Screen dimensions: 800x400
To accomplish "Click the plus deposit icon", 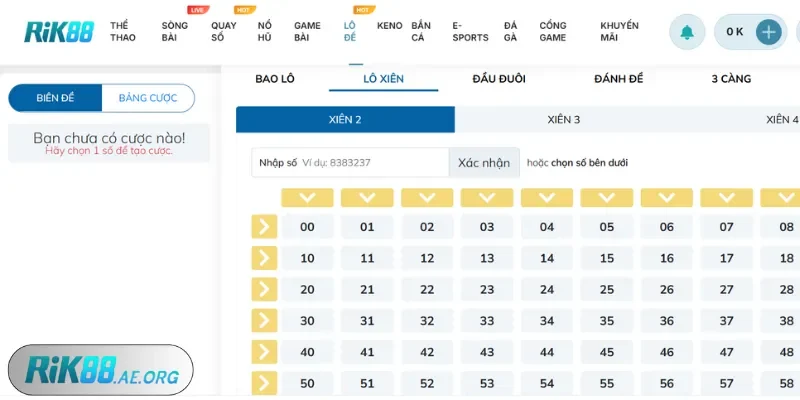I will pos(768,32).
